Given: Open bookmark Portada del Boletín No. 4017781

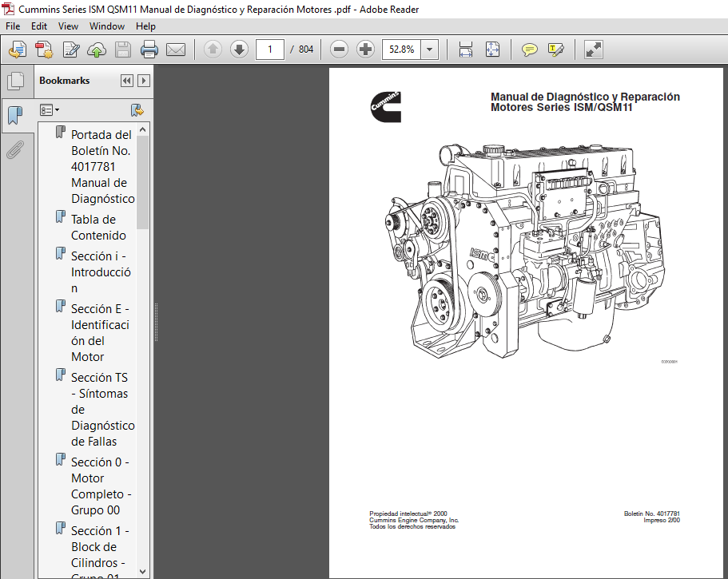Looking at the screenshot, I should coord(102,167).
